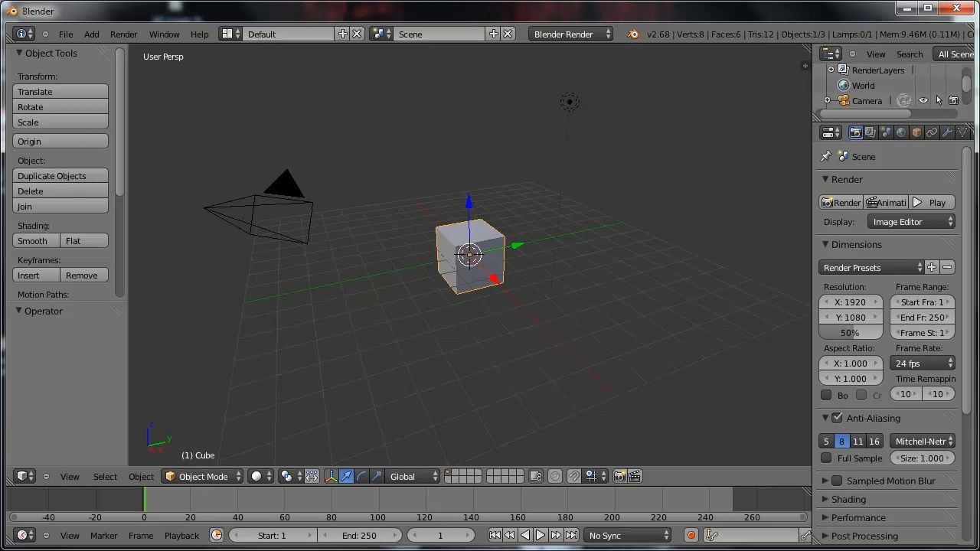Open Render tab in Properties editor
Image resolution: width=980 pixels, height=551 pixels.
click(x=855, y=132)
